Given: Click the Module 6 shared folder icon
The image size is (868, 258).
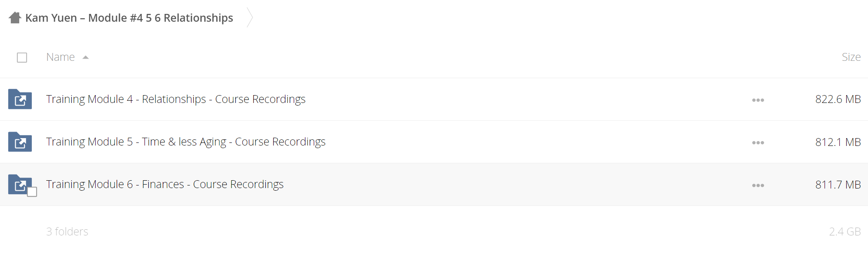Looking at the screenshot, I should [x=20, y=184].
